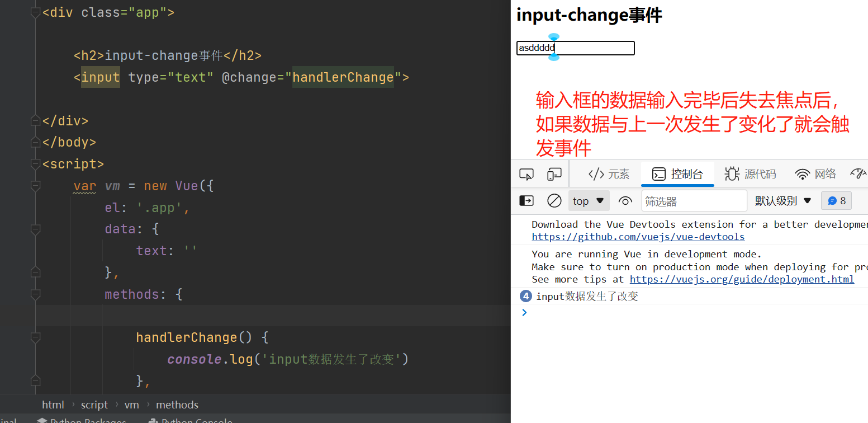Select the methods breadcrumb in editor
The height and width of the screenshot is (423, 868).
[x=177, y=405]
